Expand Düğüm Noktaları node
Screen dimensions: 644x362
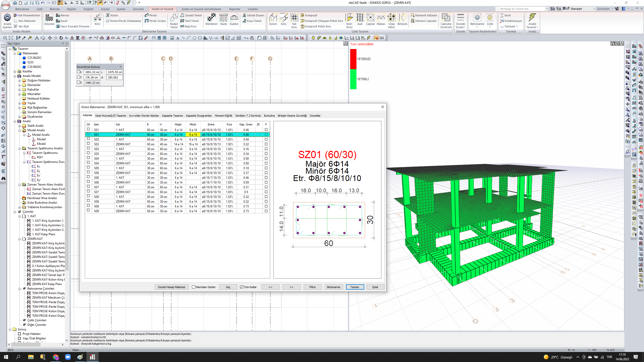[x=20, y=80]
